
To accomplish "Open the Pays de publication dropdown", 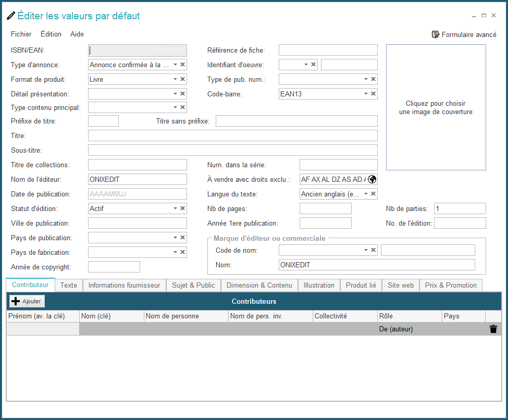I will pyautogui.click(x=175, y=238).
